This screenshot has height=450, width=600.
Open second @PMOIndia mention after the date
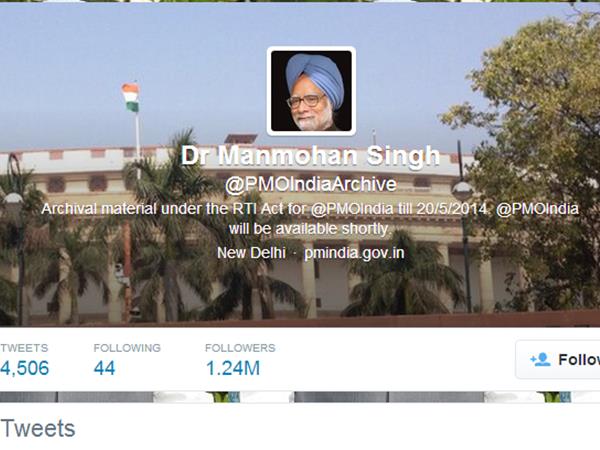[x=537, y=209]
